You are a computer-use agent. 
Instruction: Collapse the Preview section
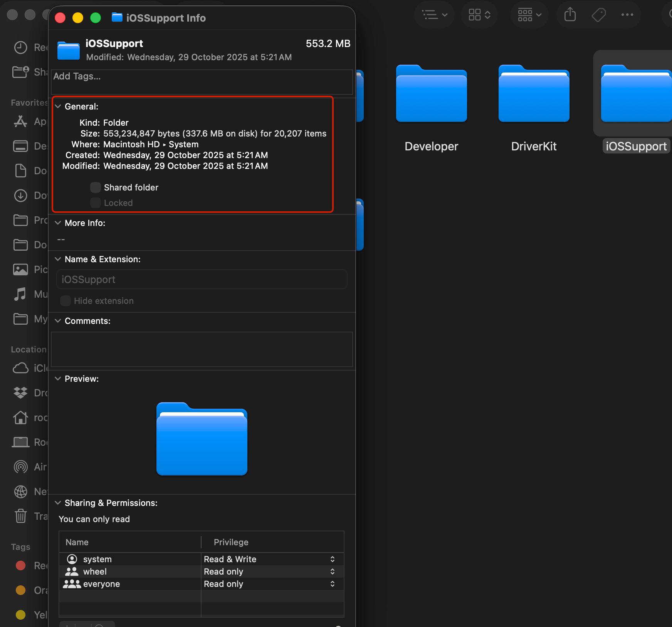click(58, 379)
